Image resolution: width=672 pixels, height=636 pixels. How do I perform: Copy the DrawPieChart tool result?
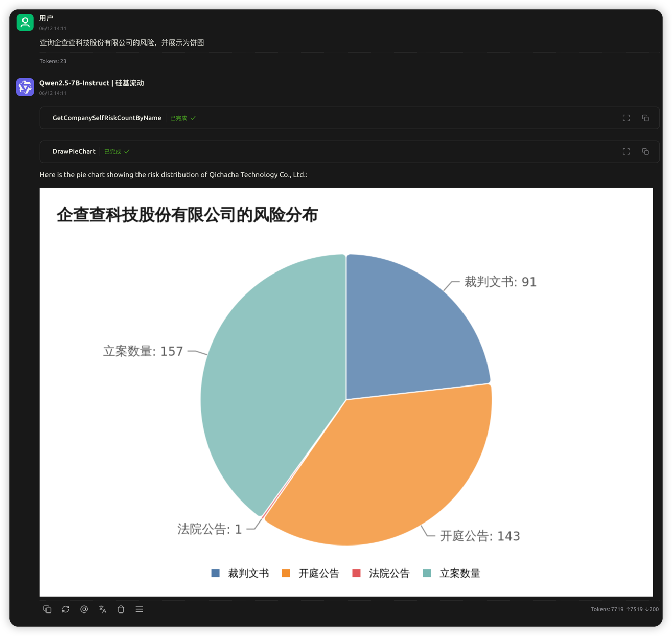645,151
